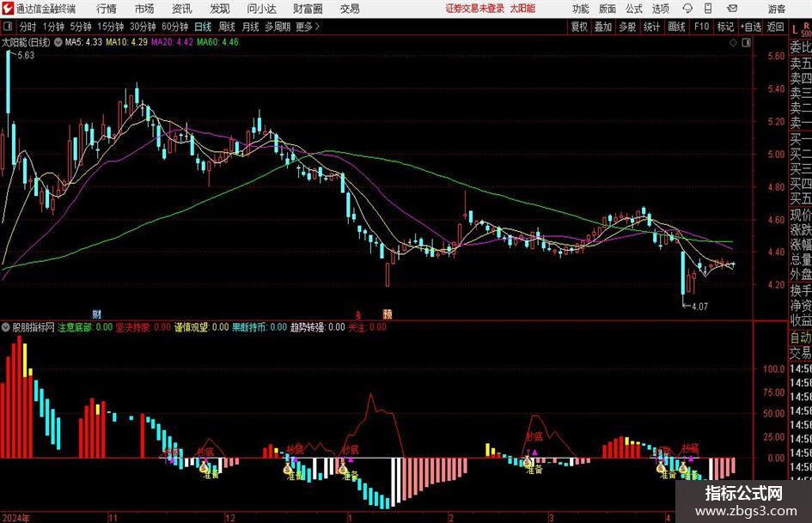Open the 交易 menu
812x523 pixels.
[x=350, y=9]
